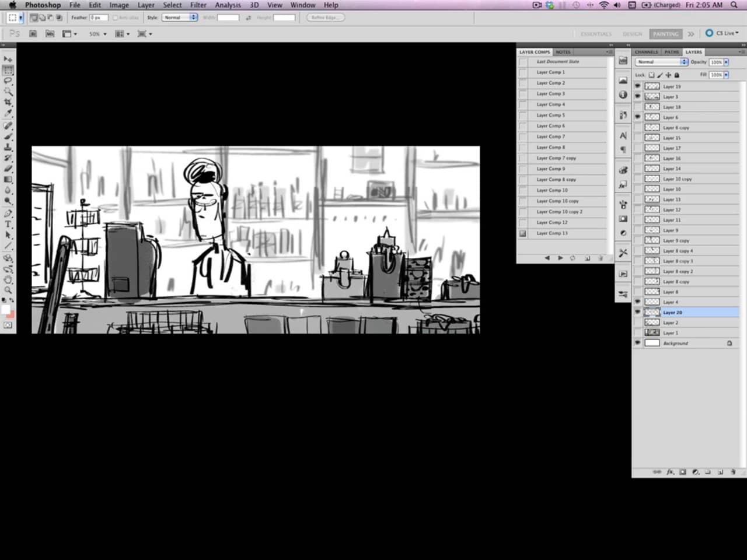Hide Layer 3 with its eye icon
The height and width of the screenshot is (560, 747).
tap(637, 97)
